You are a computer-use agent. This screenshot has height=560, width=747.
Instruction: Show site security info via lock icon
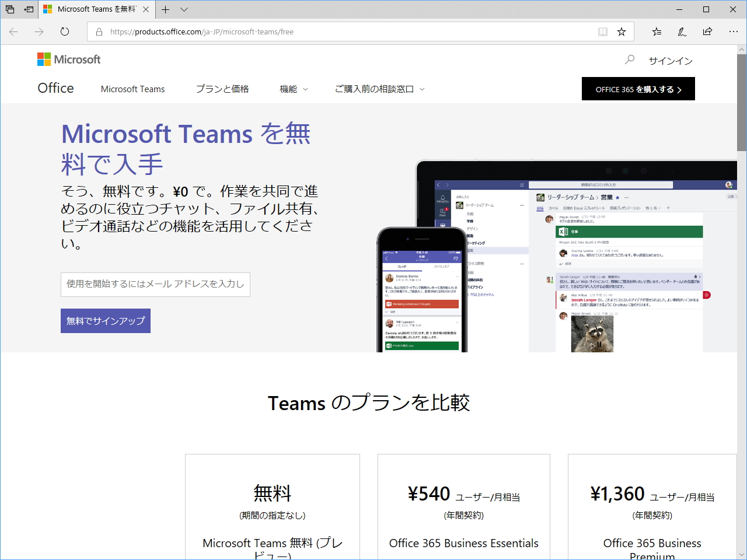(x=99, y=32)
